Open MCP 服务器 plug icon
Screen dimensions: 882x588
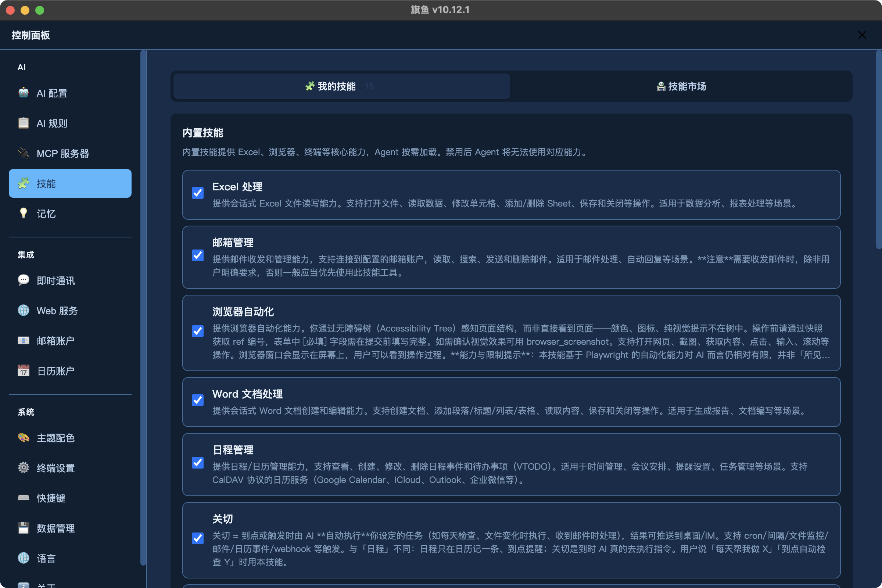click(x=23, y=153)
